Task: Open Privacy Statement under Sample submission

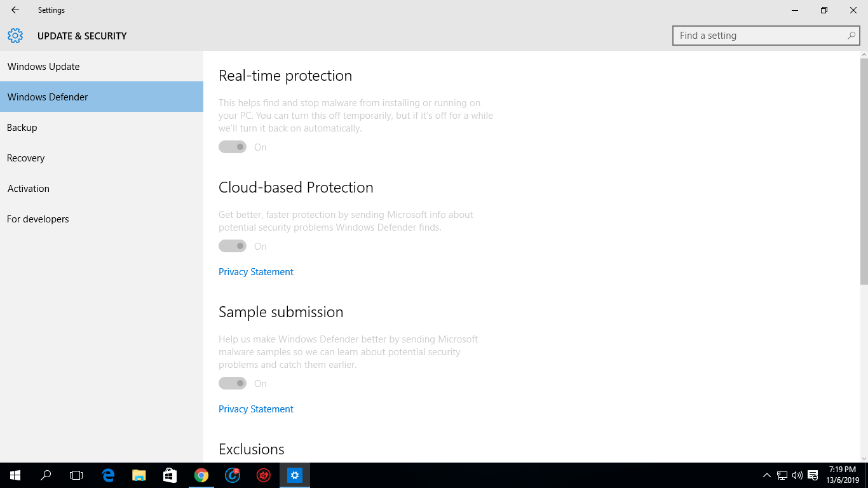Action: point(256,409)
